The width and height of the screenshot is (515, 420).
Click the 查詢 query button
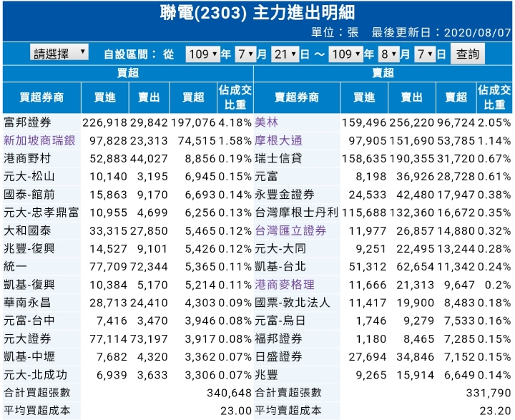pos(467,54)
